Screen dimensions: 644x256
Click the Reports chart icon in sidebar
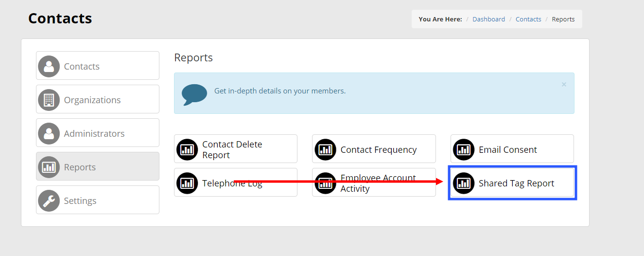coord(49,167)
